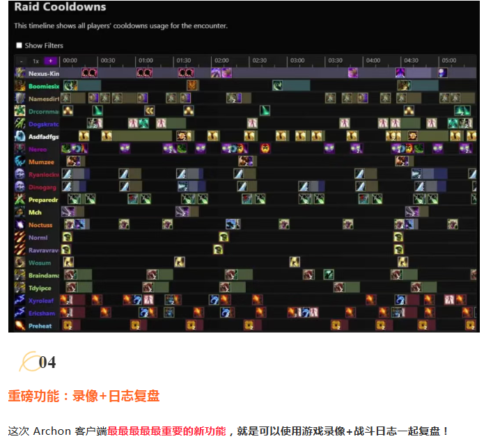
Task: Open the Braindama player name
Action: [43, 275]
